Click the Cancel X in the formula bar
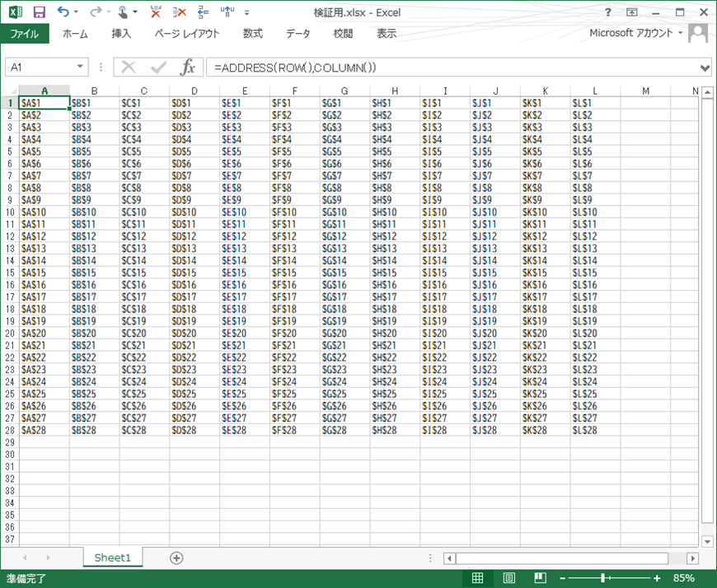Image resolution: width=717 pixels, height=588 pixels. [x=129, y=68]
